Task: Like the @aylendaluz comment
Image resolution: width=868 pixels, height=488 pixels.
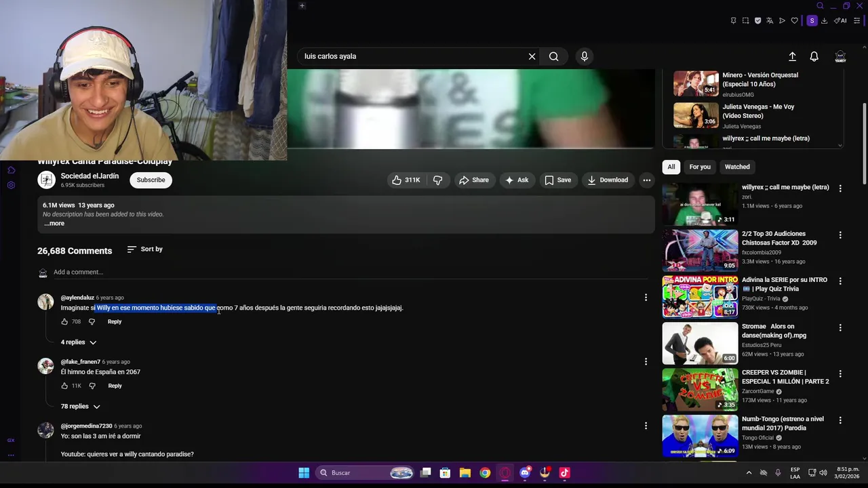Action: pyautogui.click(x=64, y=322)
